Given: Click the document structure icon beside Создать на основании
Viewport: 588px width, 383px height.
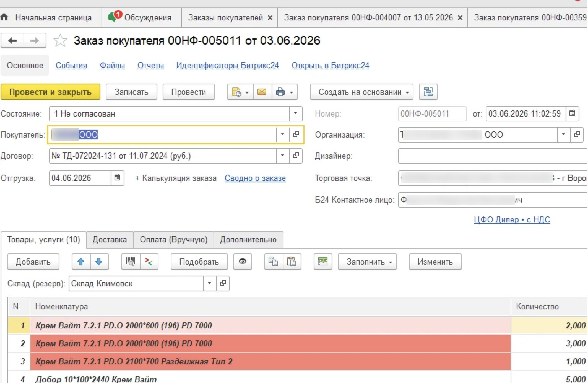Looking at the screenshot, I should point(428,92).
